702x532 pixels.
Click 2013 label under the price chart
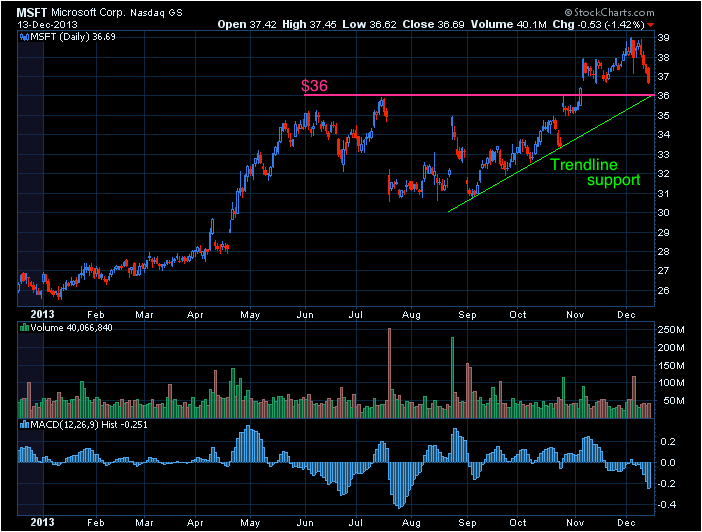click(42, 314)
